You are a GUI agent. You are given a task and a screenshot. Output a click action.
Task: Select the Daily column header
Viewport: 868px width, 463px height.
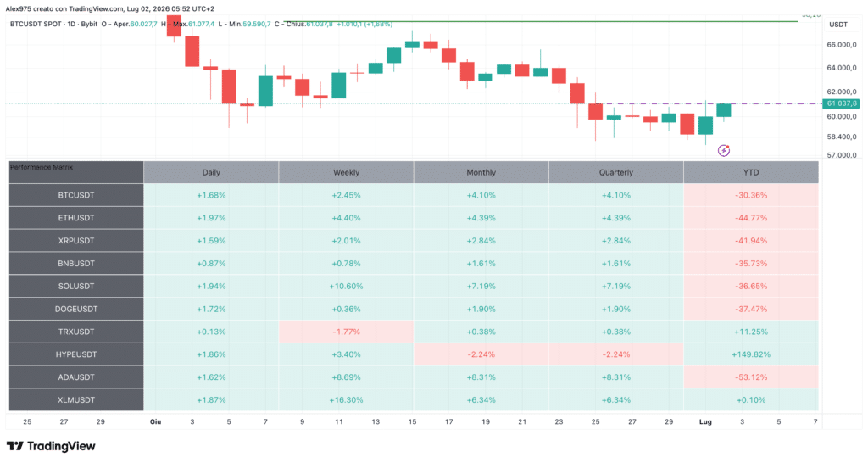point(211,172)
